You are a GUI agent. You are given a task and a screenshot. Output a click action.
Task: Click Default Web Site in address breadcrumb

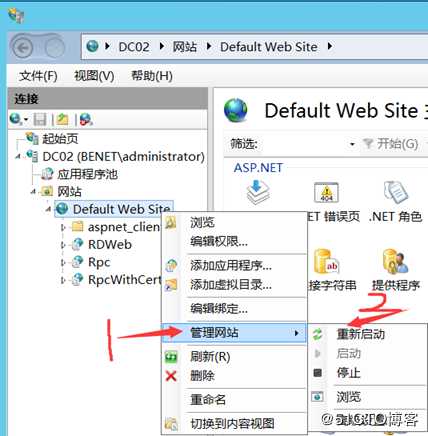tap(269, 47)
